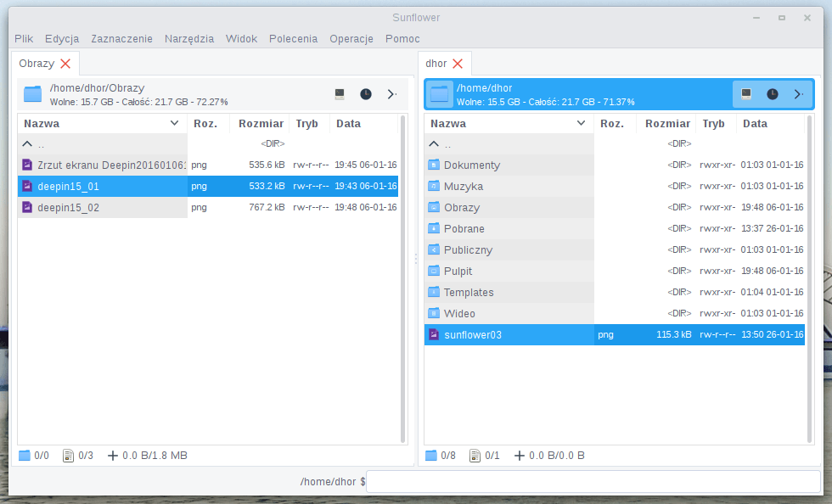Open the Pomoc menu
This screenshot has height=504, width=832.
[x=402, y=39]
